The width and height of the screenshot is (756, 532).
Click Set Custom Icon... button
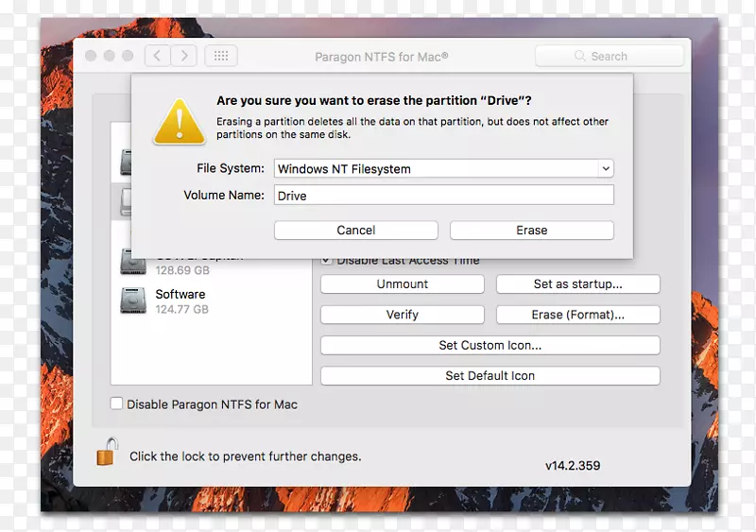tap(490, 345)
